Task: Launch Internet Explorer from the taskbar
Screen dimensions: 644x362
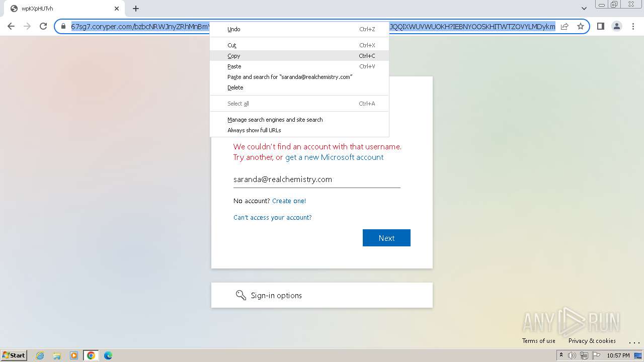Action: pyautogui.click(x=40, y=355)
